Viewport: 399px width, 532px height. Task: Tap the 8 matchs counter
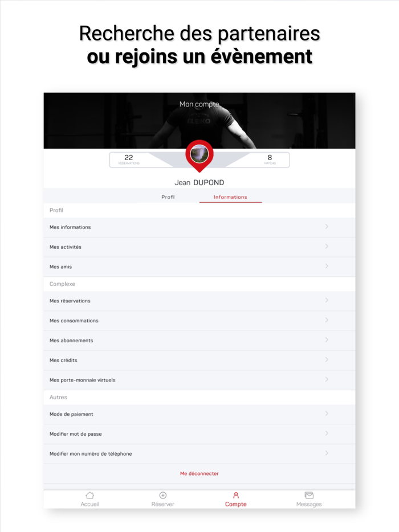[x=270, y=159]
